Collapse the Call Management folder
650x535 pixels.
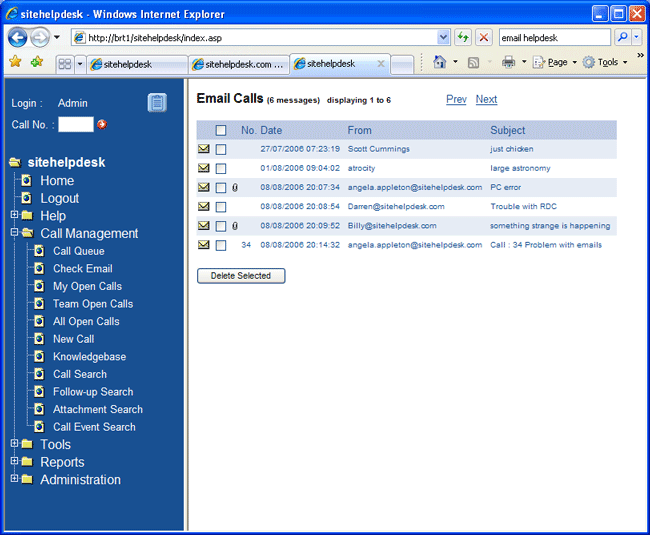pyautogui.click(x=14, y=232)
